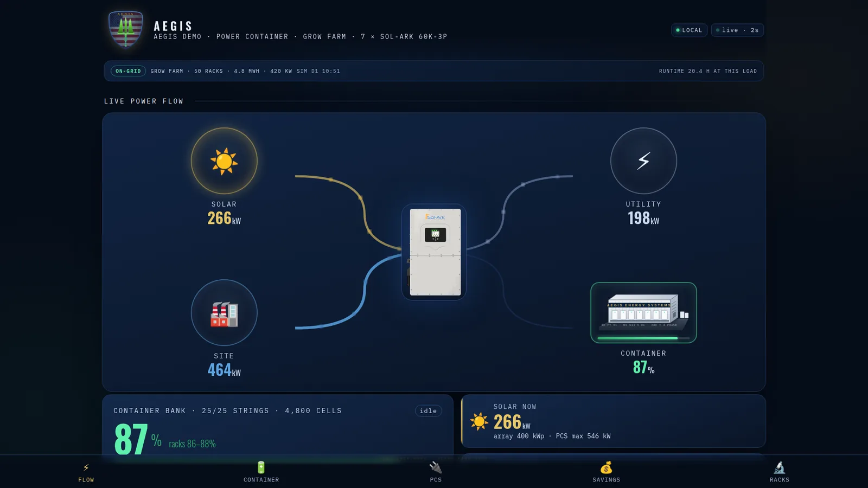Click the AEGIS title text
Screen dimensions: 868x488
(173, 26)
